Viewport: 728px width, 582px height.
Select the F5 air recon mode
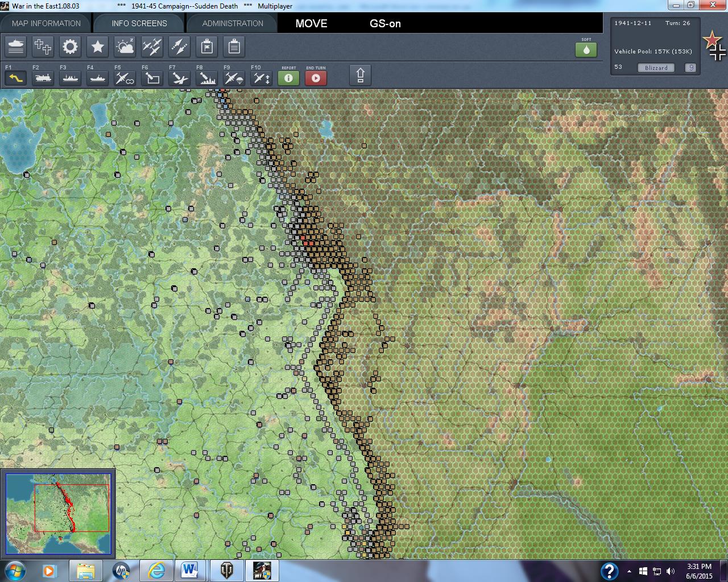pos(125,78)
